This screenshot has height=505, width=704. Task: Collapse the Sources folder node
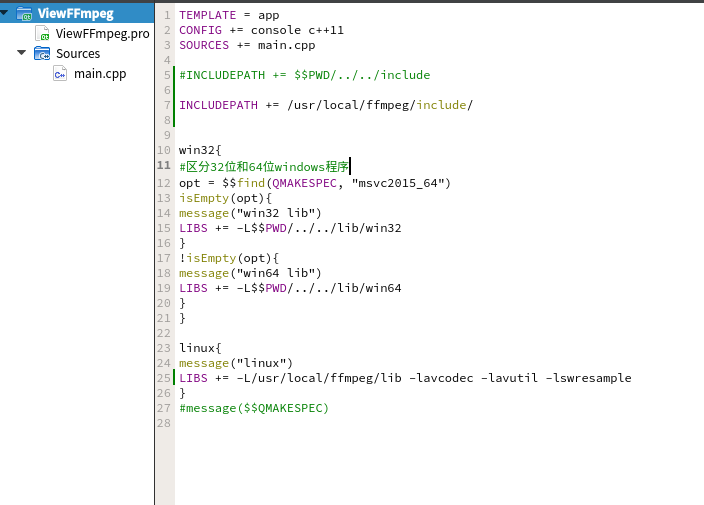(x=22, y=53)
